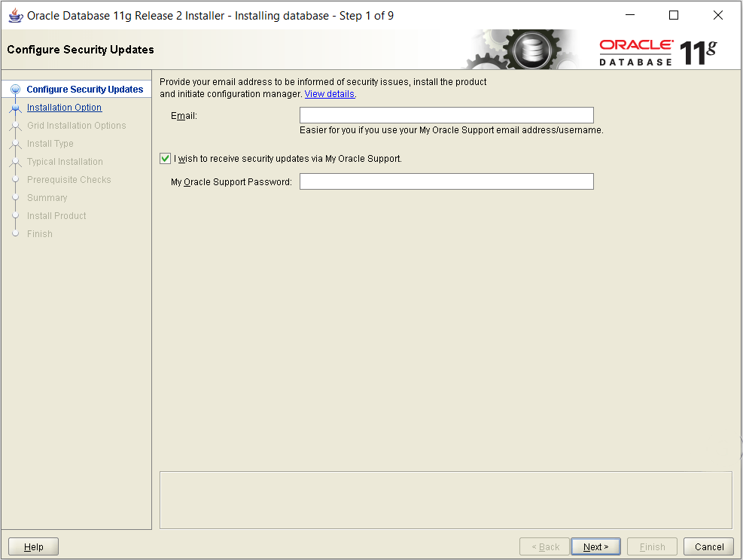Click the Install Product step label
The height and width of the screenshot is (560, 743).
click(x=56, y=215)
